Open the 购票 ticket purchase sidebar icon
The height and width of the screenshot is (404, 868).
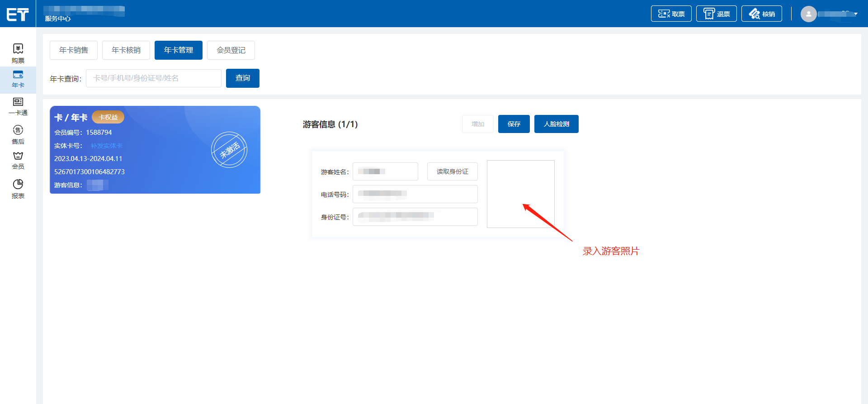[18, 53]
